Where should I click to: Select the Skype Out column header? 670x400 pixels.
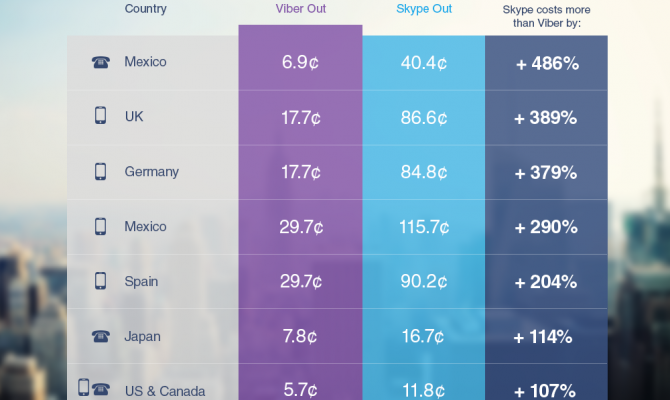423,9
